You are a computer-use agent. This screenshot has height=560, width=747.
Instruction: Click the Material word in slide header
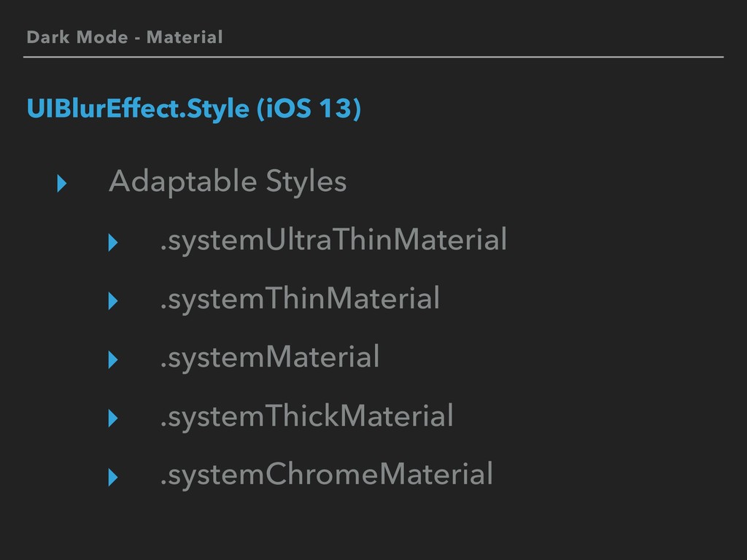point(185,37)
